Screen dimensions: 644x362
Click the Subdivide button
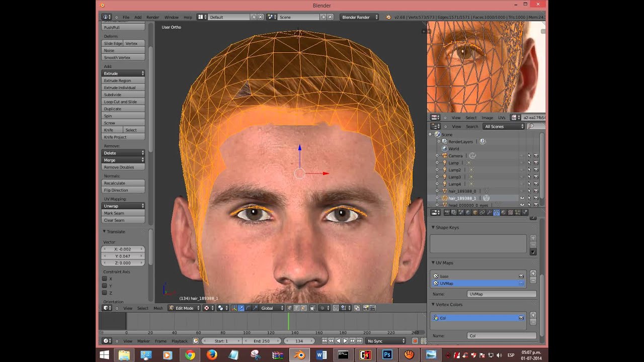click(123, 95)
